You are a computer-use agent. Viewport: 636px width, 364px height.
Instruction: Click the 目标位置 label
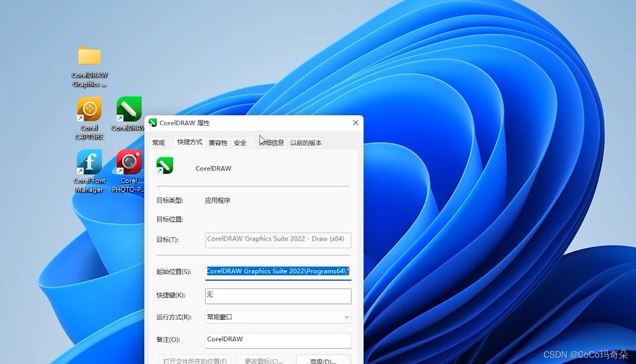(170, 220)
